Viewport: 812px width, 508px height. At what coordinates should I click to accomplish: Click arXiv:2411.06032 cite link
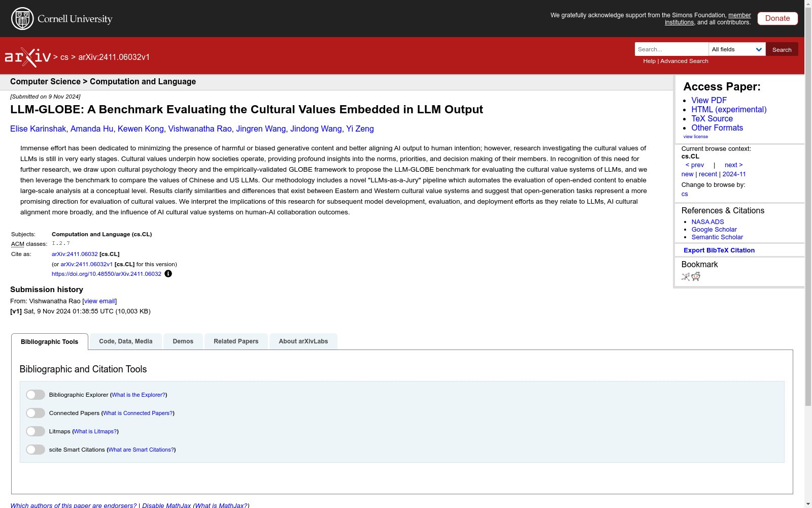click(x=75, y=254)
